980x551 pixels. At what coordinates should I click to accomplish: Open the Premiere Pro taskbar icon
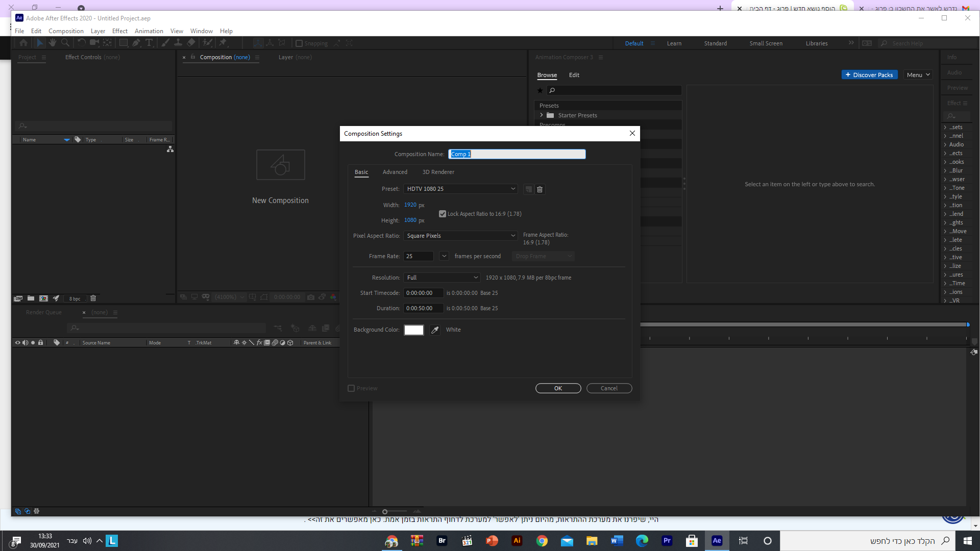pyautogui.click(x=667, y=541)
